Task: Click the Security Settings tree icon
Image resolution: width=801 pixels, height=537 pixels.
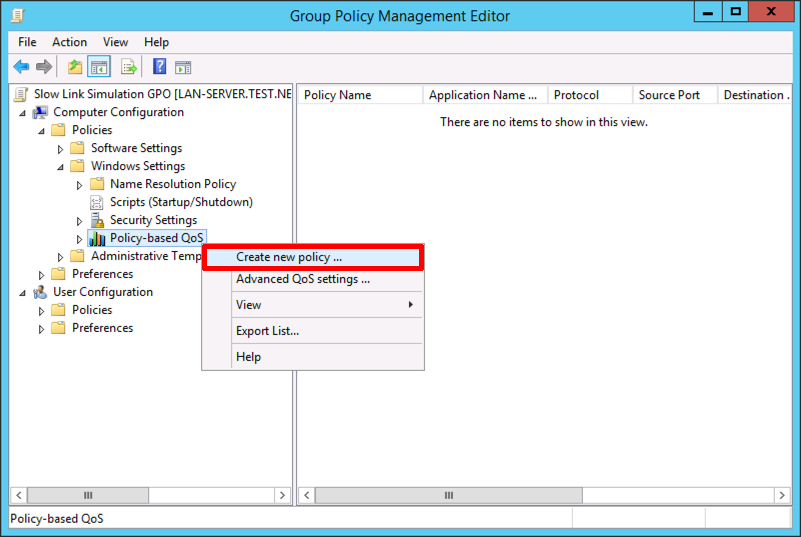Action: 97,220
